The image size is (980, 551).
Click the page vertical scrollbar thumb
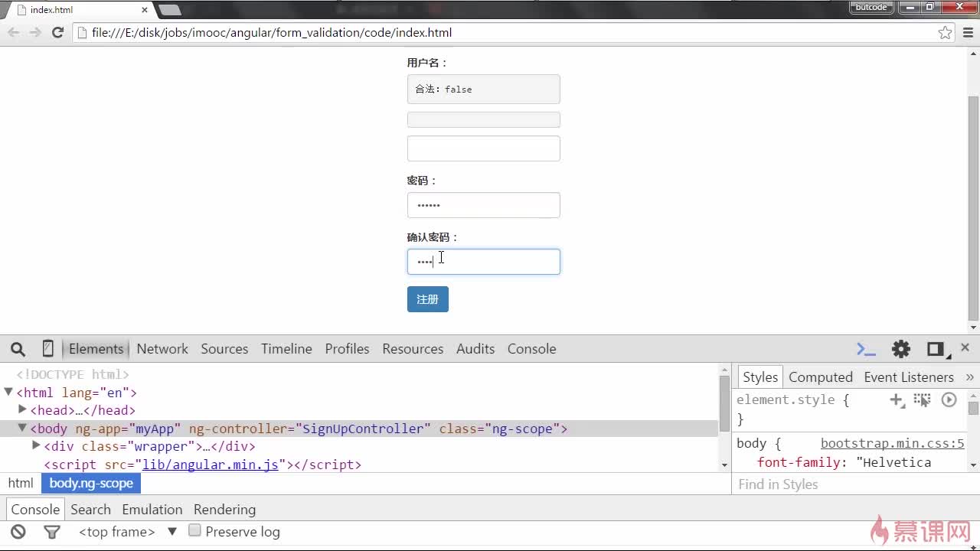pos(974,207)
